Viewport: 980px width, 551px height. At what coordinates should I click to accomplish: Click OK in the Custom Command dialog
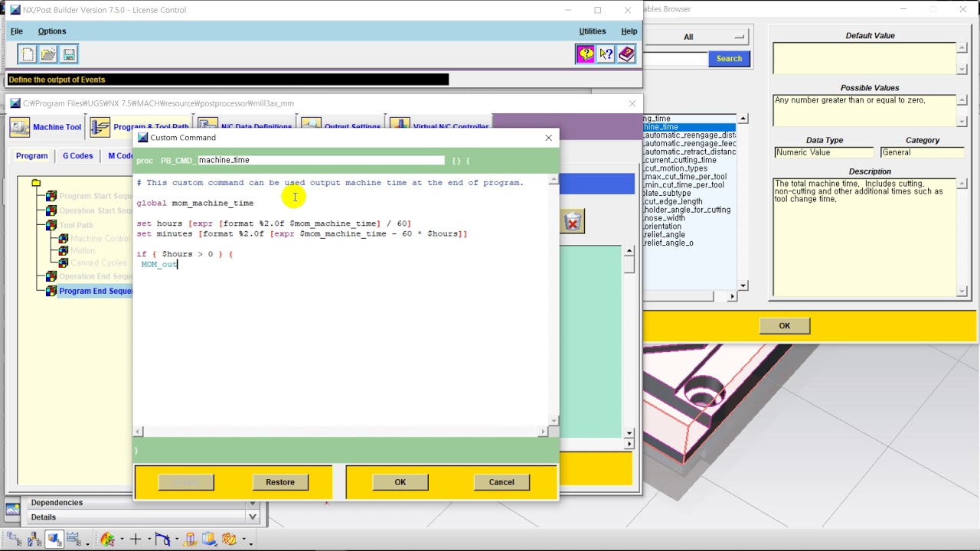pyautogui.click(x=400, y=482)
